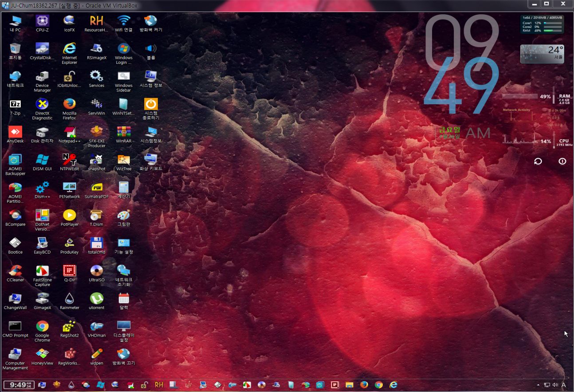The width and height of the screenshot is (574, 392).
Task: Open AOMEI Backupper shortcut
Action: (15, 165)
